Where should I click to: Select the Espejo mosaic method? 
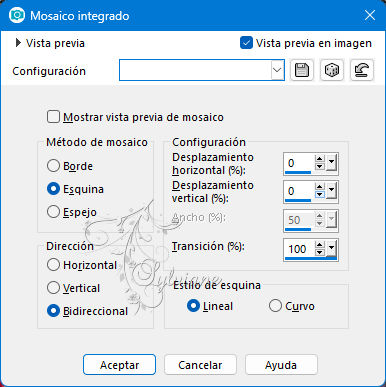coord(53,212)
